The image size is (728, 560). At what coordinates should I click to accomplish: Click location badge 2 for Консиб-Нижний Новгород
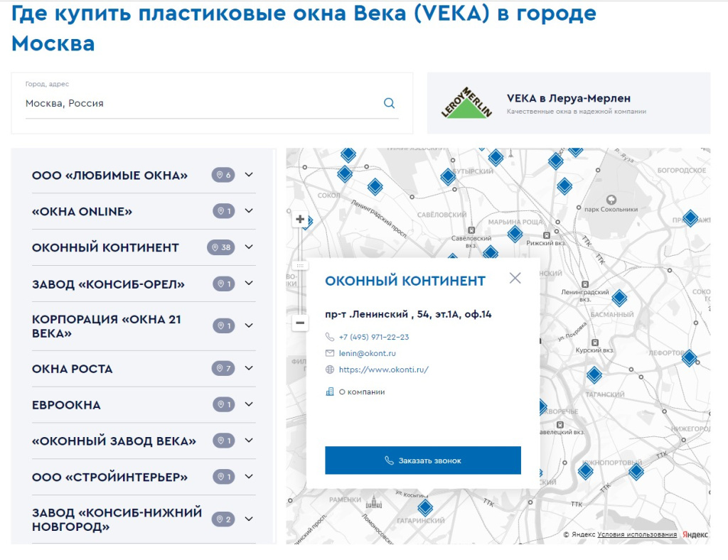click(x=223, y=519)
